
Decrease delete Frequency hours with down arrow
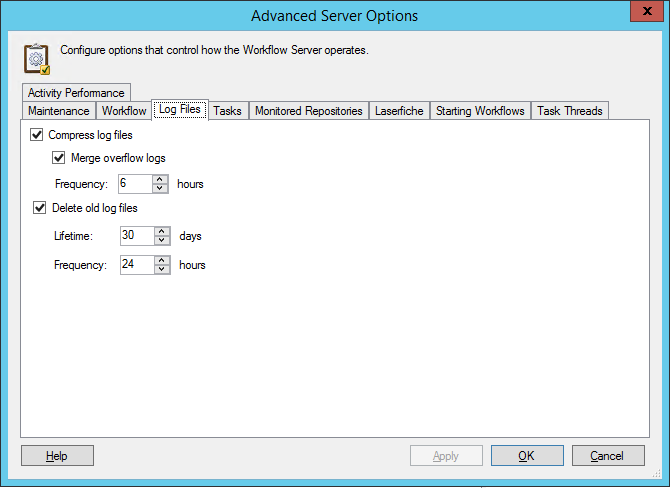tap(162, 269)
